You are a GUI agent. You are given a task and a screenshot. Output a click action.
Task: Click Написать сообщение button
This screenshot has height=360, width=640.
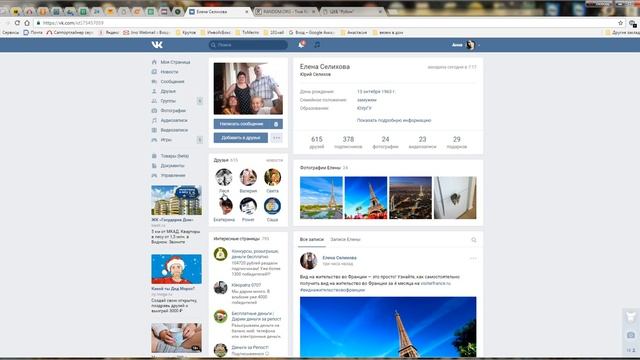tap(248, 124)
